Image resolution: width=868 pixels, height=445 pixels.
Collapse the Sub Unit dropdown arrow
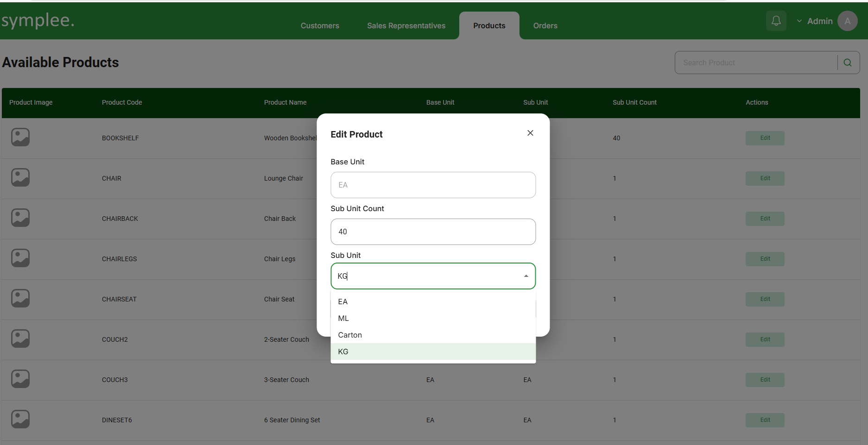[526, 276]
